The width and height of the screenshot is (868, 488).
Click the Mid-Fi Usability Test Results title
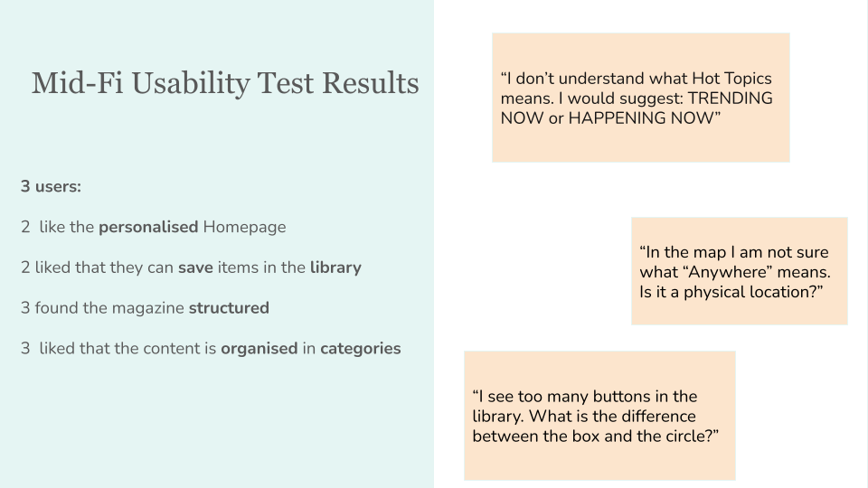[x=225, y=83]
